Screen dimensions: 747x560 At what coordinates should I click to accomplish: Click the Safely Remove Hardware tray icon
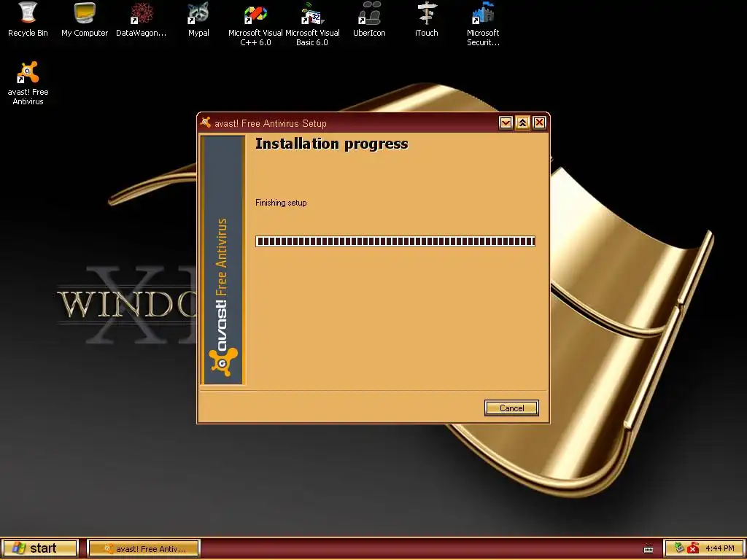[679, 548]
